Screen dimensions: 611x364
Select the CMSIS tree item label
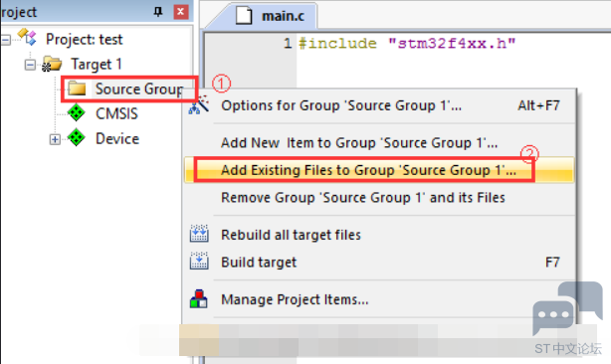click(x=116, y=113)
